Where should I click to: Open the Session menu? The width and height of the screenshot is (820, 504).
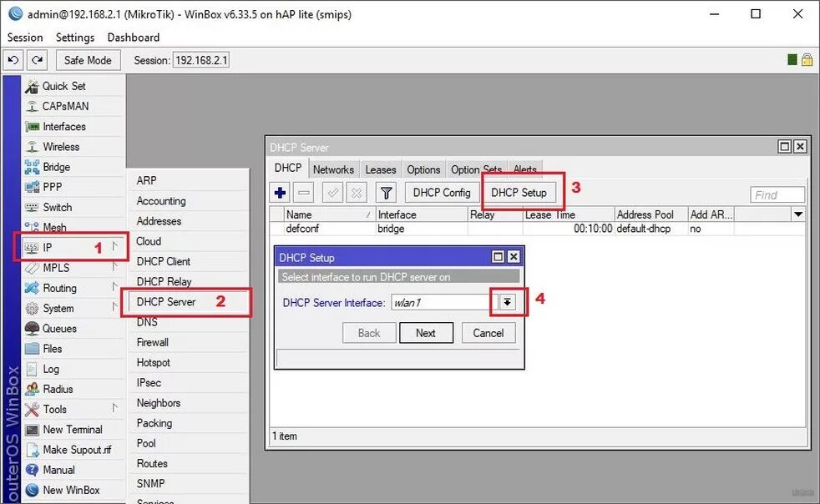click(x=25, y=37)
